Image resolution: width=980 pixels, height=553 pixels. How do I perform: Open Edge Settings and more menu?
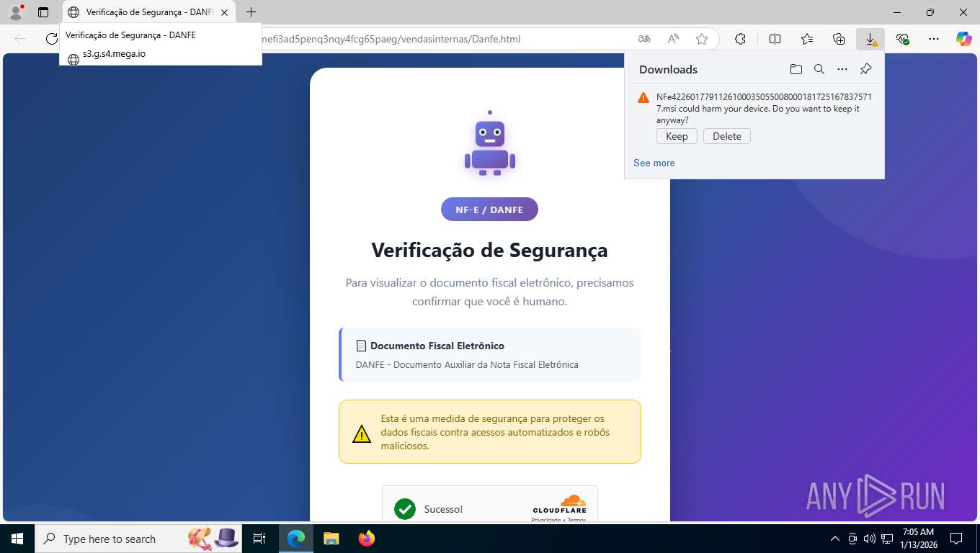pyautogui.click(x=934, y=39)
